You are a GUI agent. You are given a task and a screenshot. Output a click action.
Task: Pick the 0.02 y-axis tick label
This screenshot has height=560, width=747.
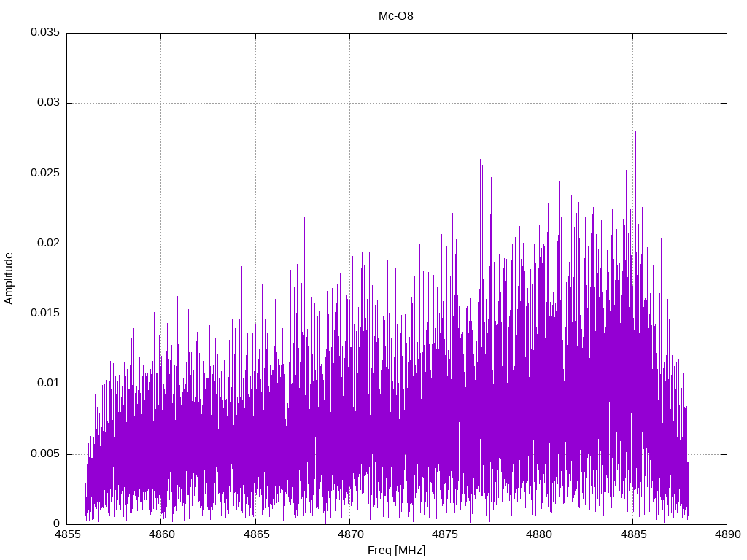click(47, 244)
